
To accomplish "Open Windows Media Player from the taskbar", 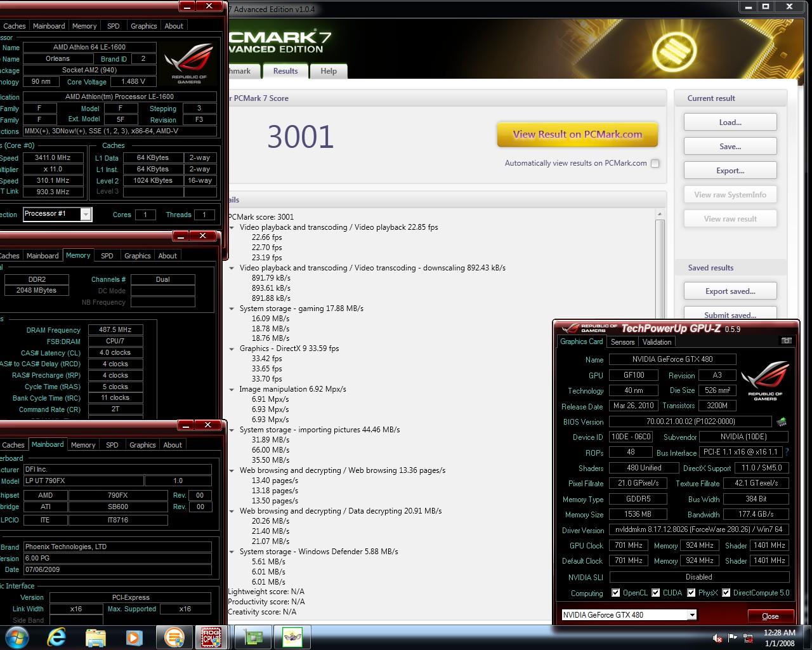I will pos(134,637).
